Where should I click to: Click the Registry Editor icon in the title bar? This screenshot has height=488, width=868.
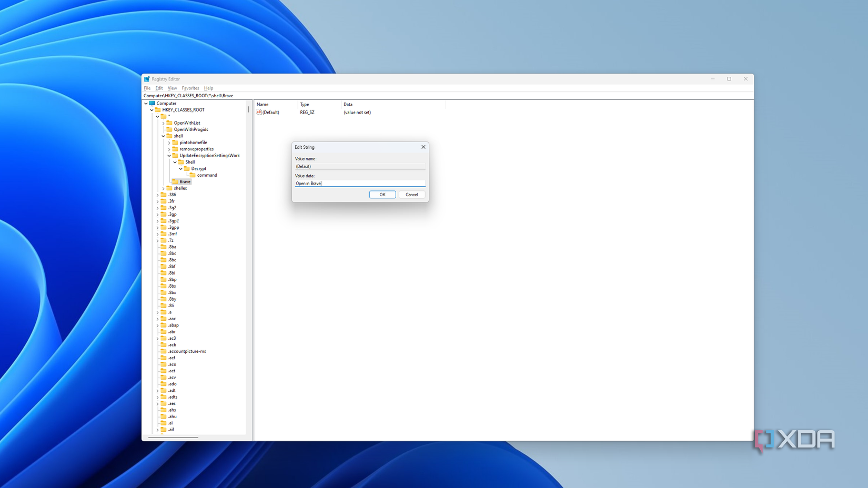[146, 78]
